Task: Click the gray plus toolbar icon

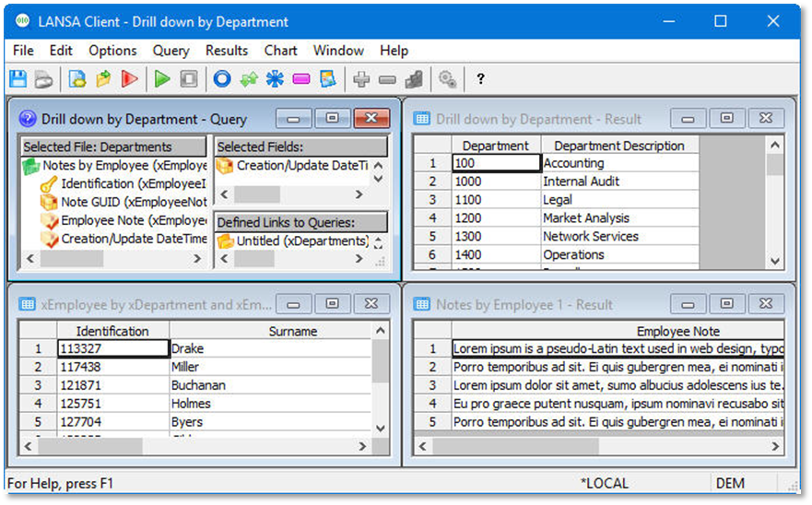Action: click(x=361, y=79)
